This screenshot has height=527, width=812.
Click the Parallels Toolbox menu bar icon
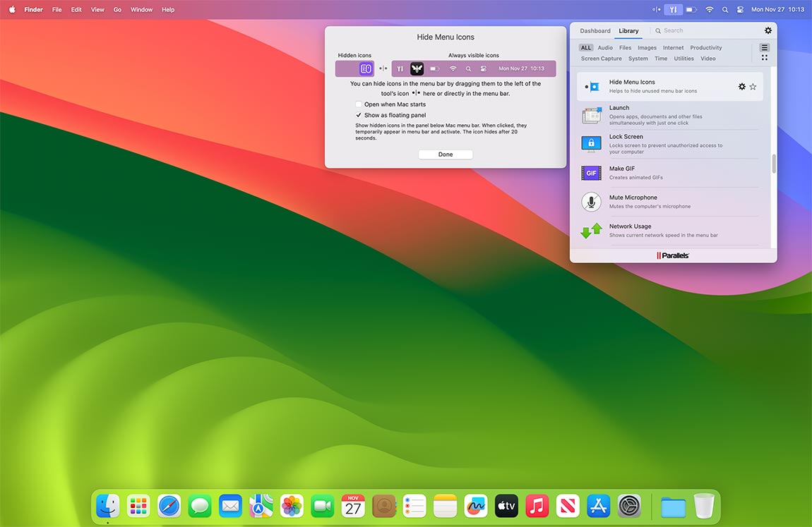coord(671,9)
